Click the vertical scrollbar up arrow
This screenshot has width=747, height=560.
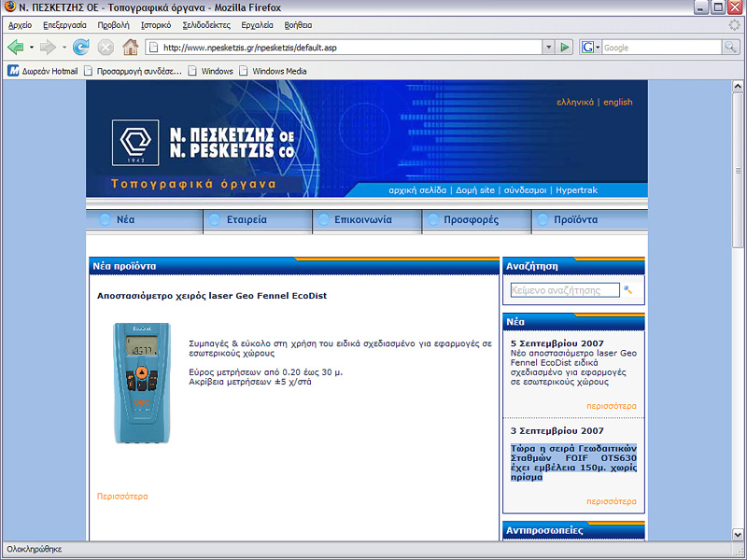(738, 86)
